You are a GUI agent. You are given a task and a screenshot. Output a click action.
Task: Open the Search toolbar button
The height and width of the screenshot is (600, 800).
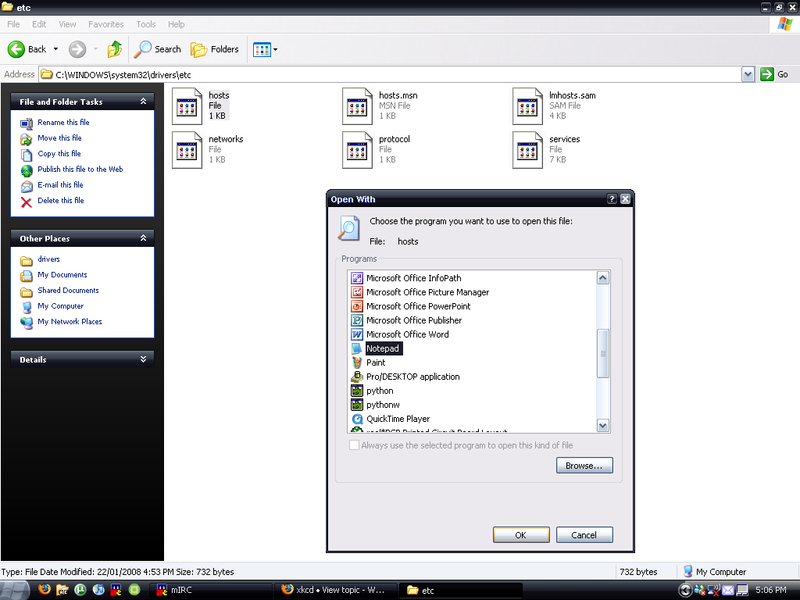coord(158,49)
